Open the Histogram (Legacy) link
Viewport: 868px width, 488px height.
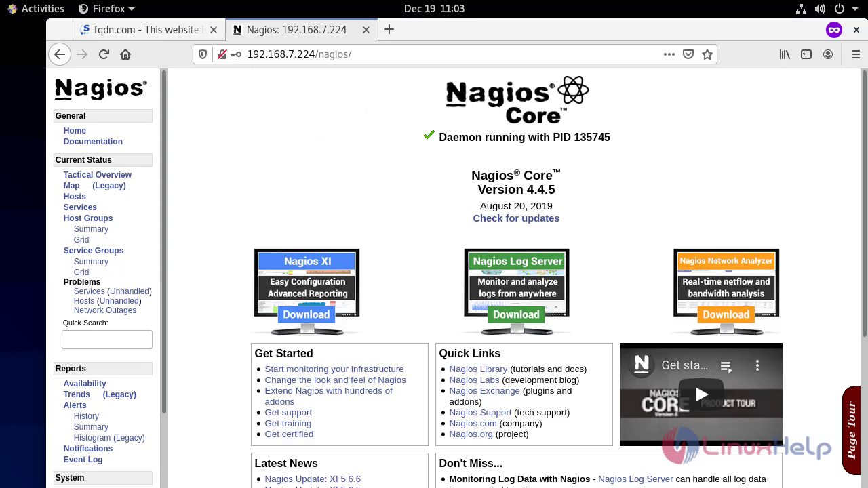coord(109,438)
